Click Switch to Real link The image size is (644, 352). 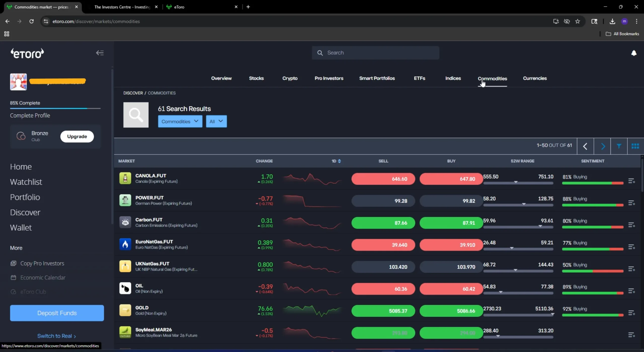click(x=57, y=336)
